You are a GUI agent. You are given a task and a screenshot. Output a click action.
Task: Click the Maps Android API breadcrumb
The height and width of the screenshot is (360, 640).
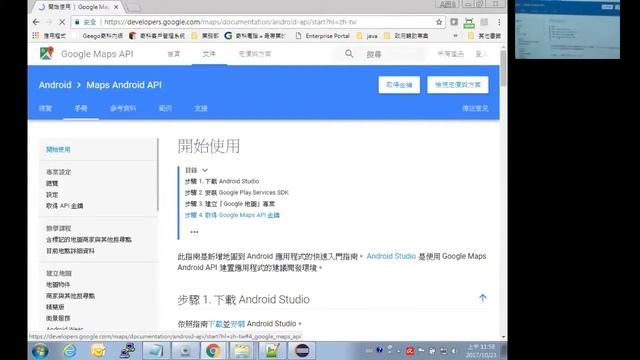pos(124,85)
